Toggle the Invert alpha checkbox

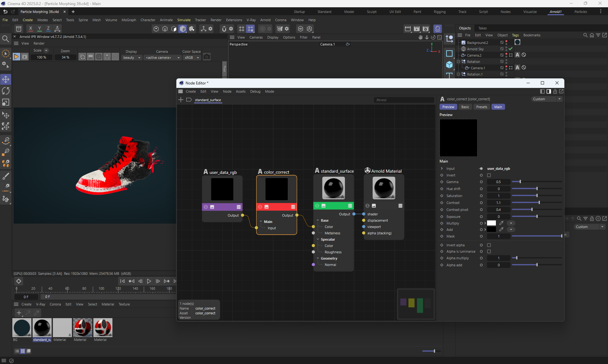click(489, 245)
